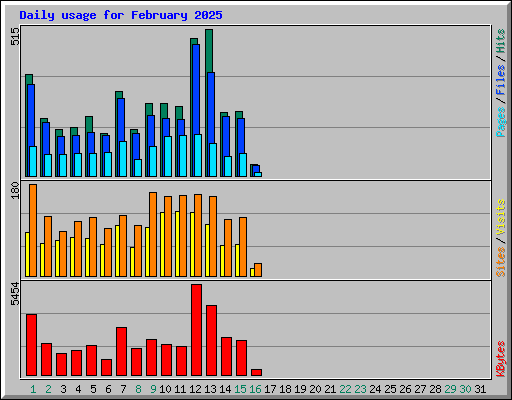Click the Pages legend label
The width and height of the screenshot is (512, 400).
click(x=500, y=122)
